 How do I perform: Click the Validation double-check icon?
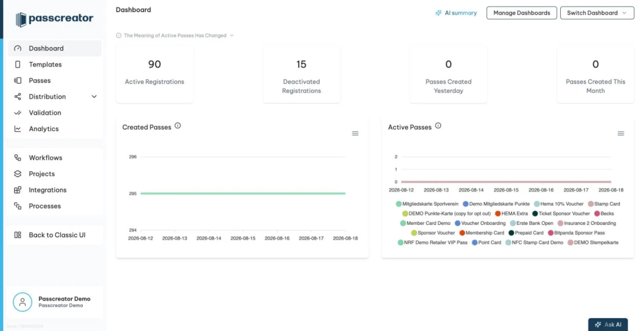click(18, 113)
